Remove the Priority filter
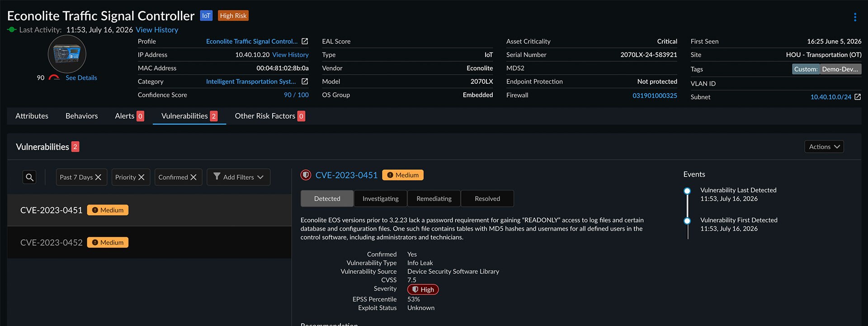 pos(142,177)
